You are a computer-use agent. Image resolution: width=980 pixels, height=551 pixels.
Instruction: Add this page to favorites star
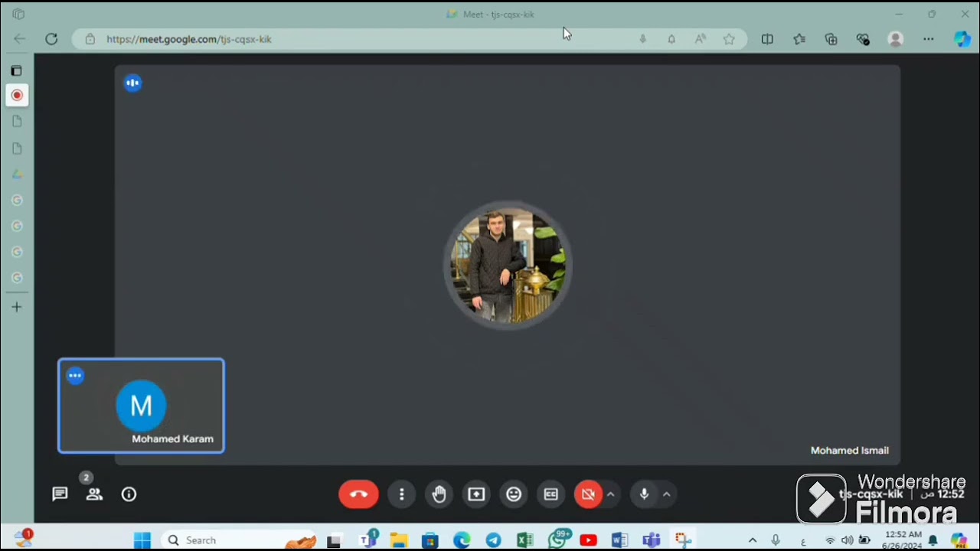pos(729,39)
